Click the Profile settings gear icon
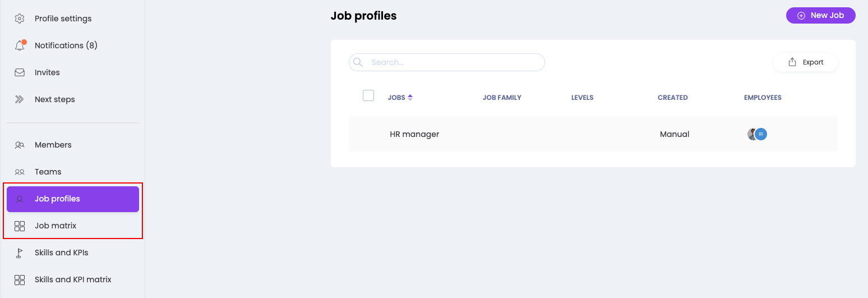 [20, 19]
